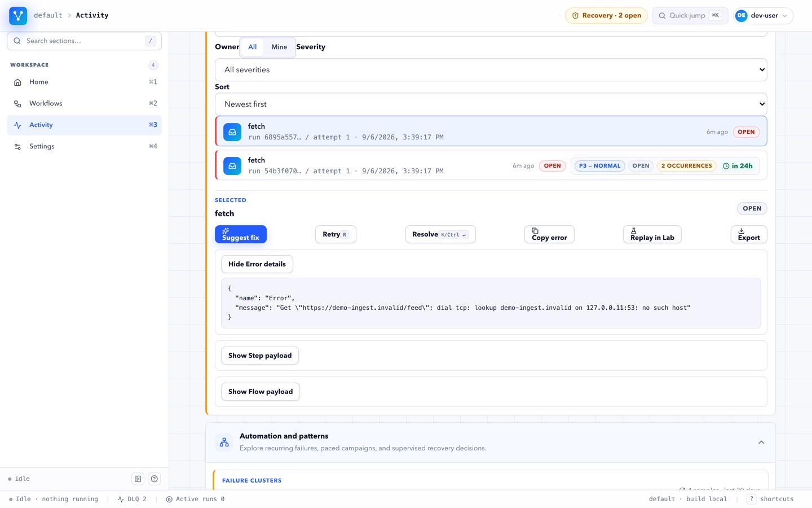Image resolution: width=812 pixels, height=508 pixels.
Task: Open the All severities dropdown
Action: click(x=491, y=69)
